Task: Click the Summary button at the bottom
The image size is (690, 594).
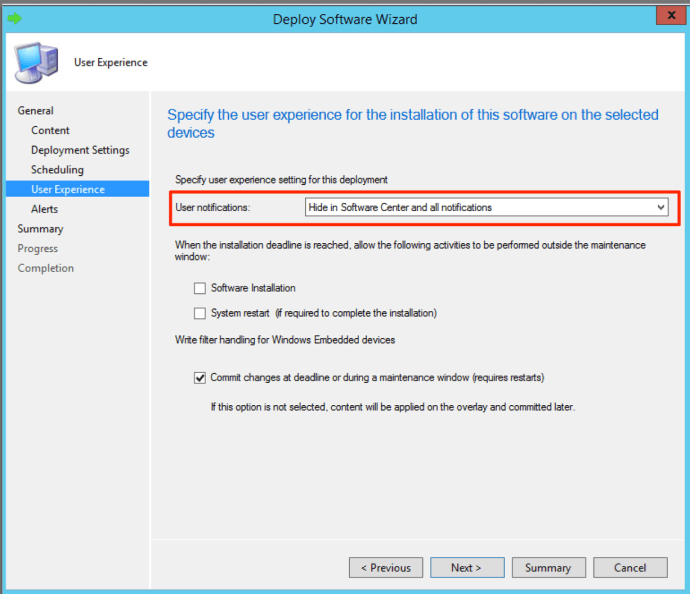Action: tap(549, 568)
